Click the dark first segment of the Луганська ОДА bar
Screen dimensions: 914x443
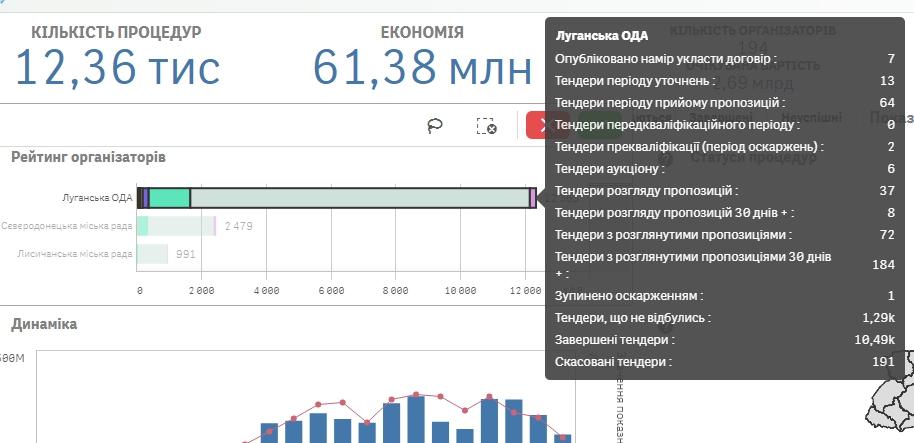[x=141, y=198]
